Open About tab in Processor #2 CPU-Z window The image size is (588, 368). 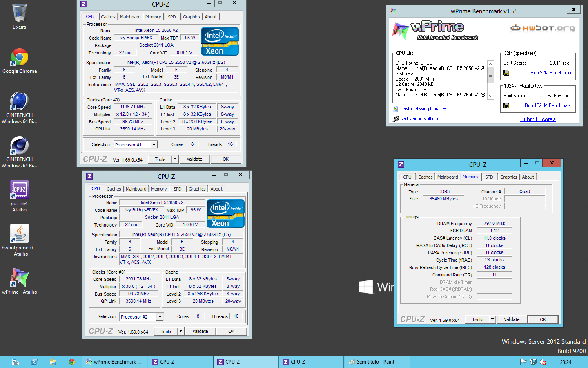tap(216, 189)
